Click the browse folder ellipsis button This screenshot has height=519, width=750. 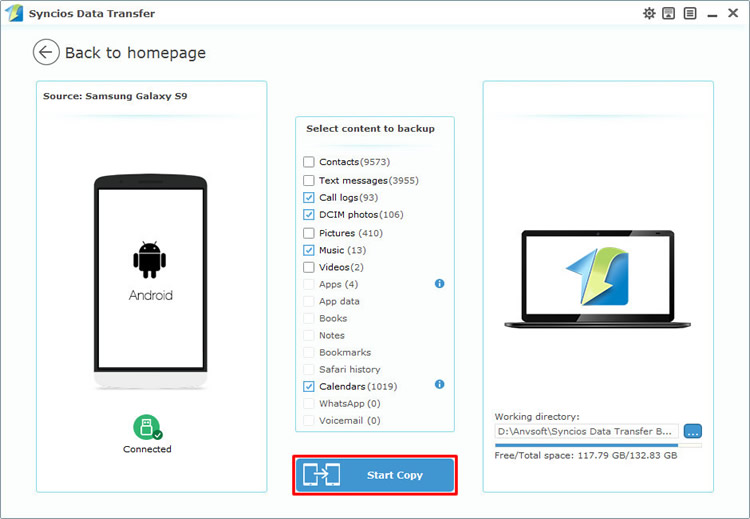693,431
